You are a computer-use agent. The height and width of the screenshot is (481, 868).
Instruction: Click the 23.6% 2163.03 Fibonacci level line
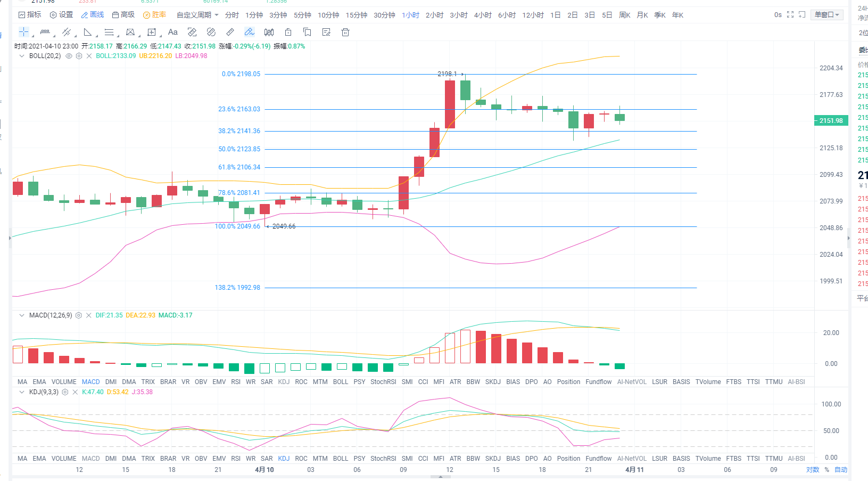coord(479,109)
